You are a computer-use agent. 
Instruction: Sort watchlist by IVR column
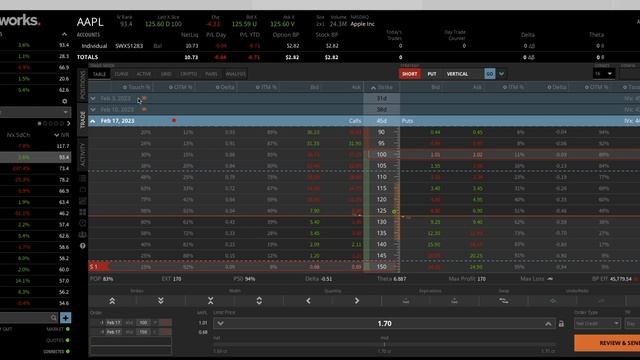61,135
